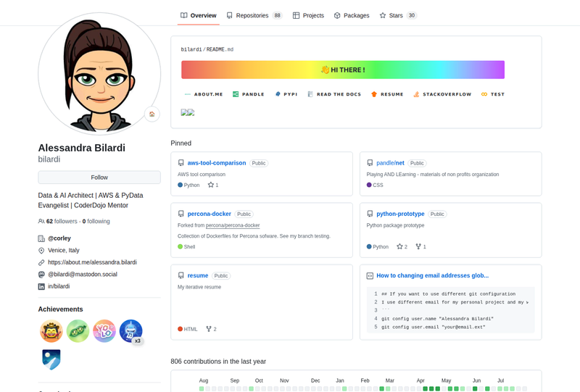Click the YOLO achievement badge

(104, 331)
